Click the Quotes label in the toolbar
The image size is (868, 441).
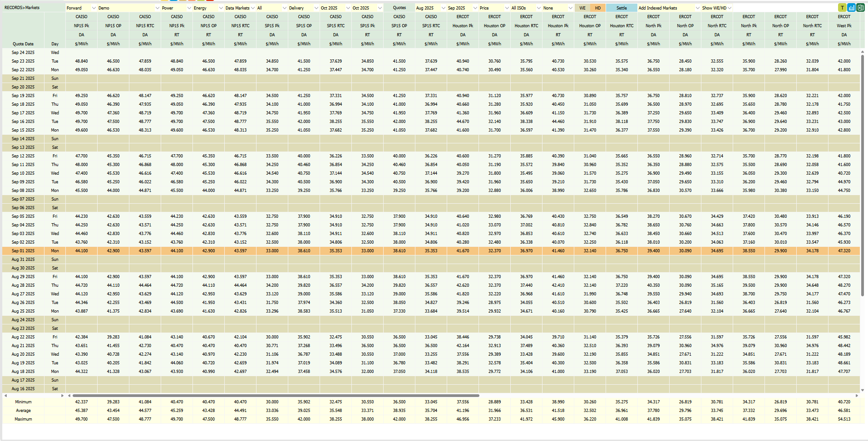click(399, 8)
